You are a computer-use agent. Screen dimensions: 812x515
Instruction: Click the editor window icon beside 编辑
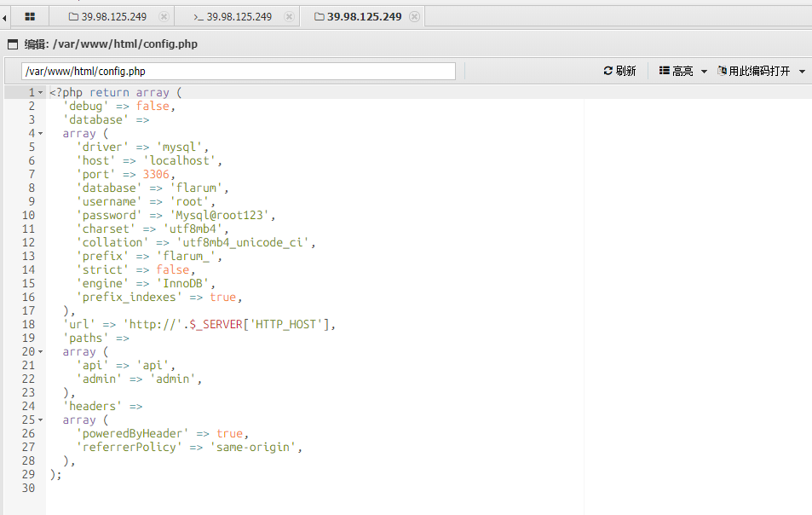13,44
